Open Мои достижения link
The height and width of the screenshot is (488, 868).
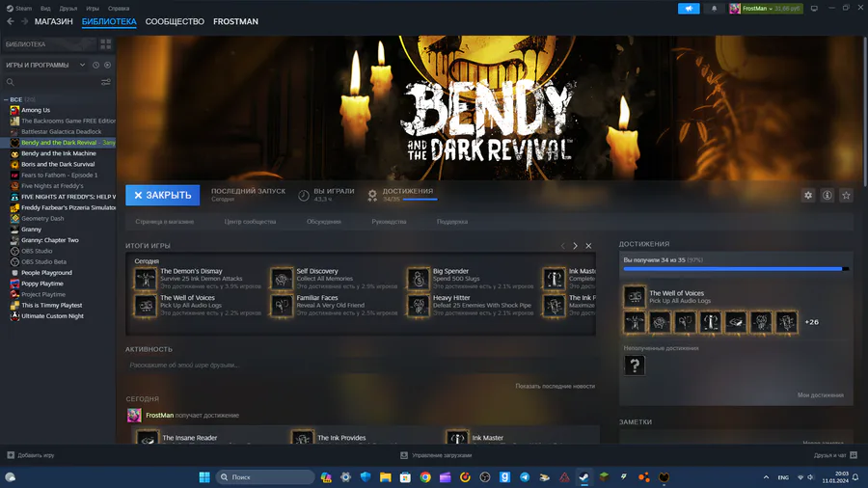click(x=821, y=395)
